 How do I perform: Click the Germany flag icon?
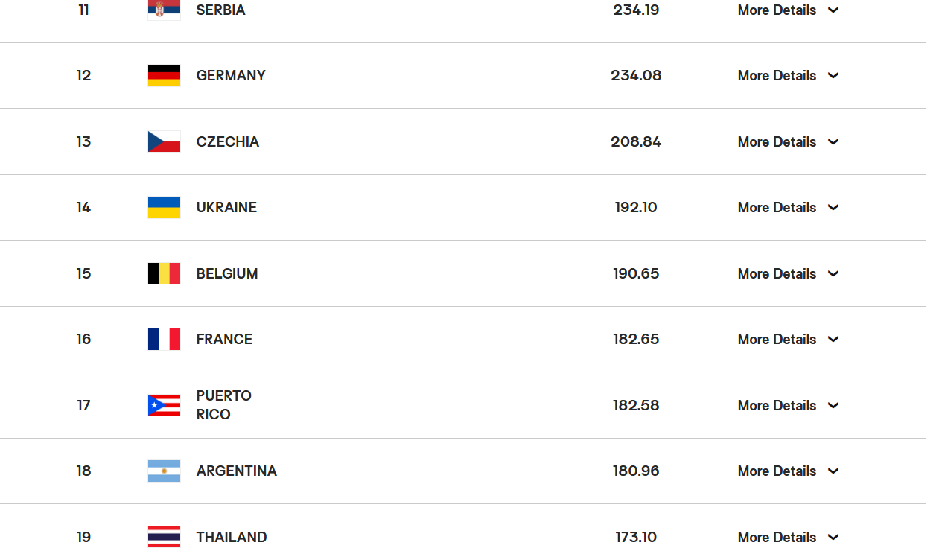(x=164, y=75)
